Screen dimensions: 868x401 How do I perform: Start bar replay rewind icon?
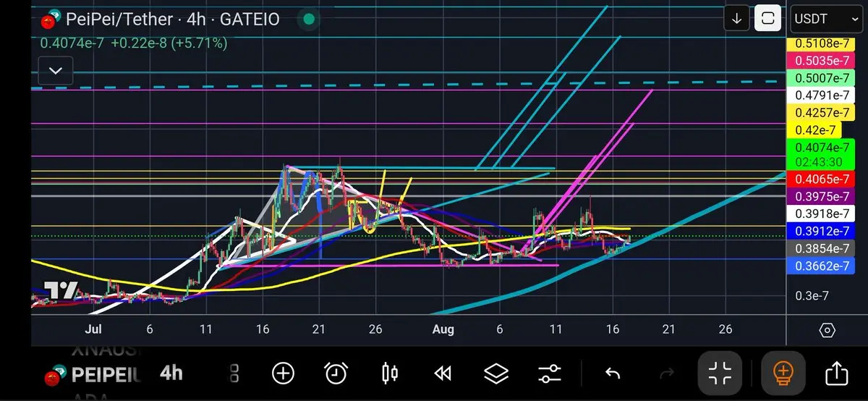click(443, 373)
